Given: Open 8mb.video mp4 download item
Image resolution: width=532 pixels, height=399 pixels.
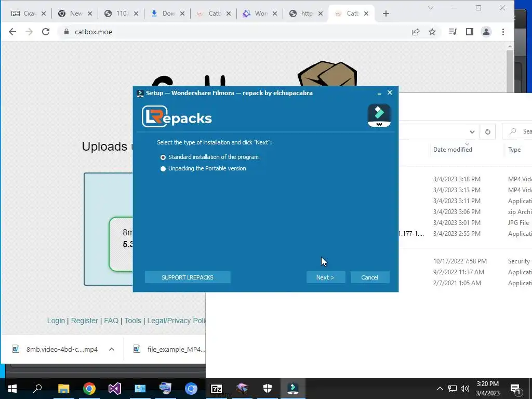Looking at the screenshot, I should 55,349.
